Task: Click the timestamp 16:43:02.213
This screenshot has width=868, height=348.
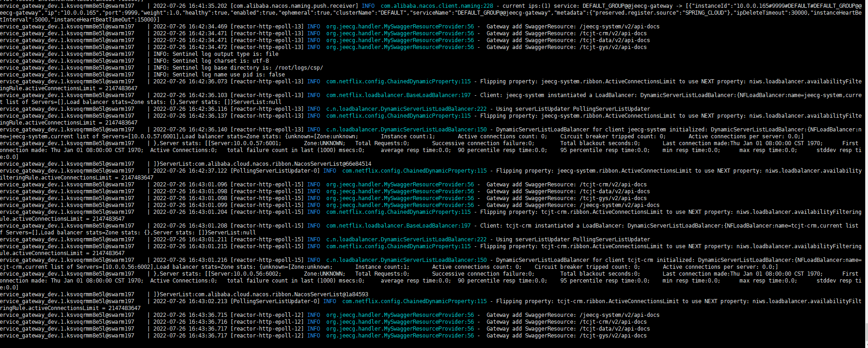Action: tap(208, 301)
